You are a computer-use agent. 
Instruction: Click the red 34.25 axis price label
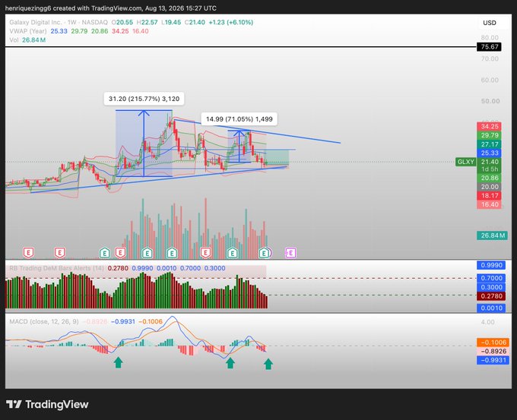(x=490, y=127)
